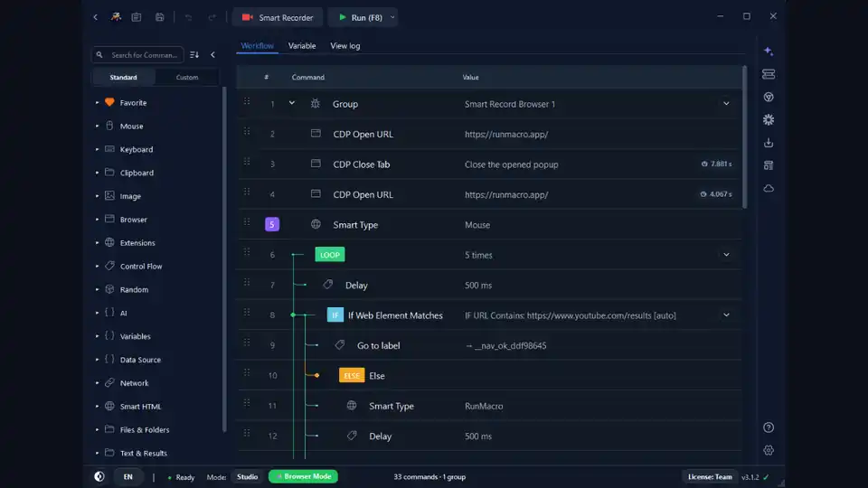The image size is (868, 488).
Task: Click the undo arrow icon
Action: [x=188, y=17]
